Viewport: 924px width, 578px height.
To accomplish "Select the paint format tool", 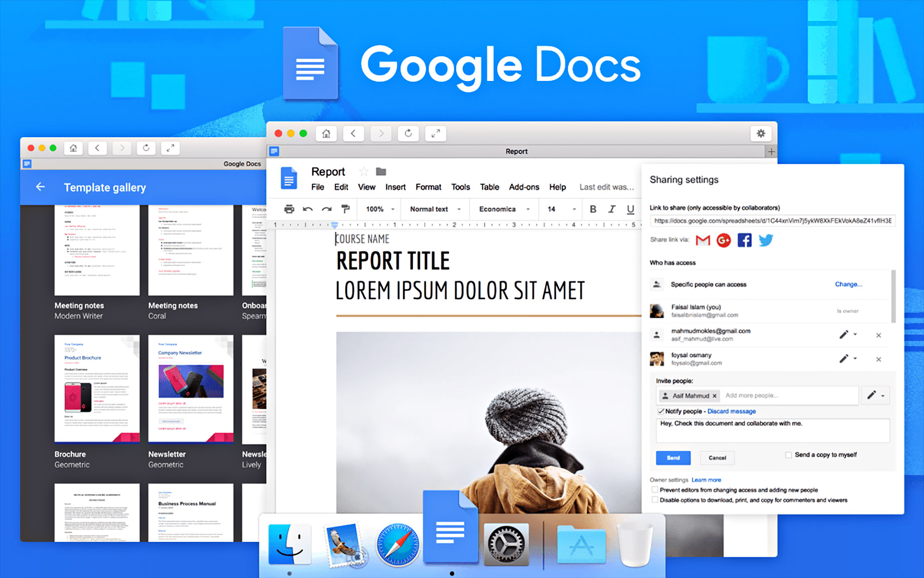I will point(345,209).
